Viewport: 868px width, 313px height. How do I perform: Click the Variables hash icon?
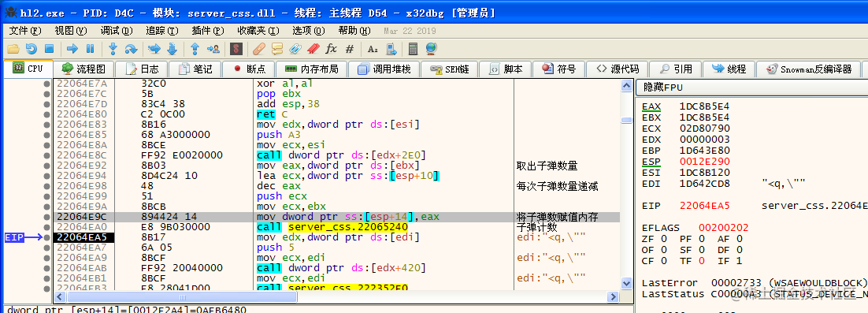coord(349,49)
